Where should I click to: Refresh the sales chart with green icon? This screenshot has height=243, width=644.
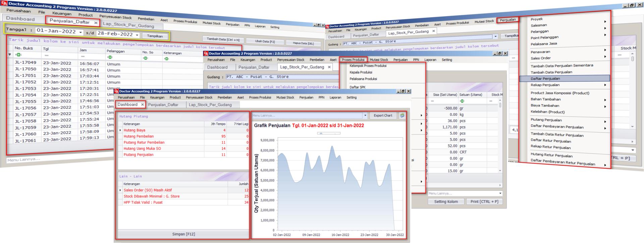tap(402, 115)
